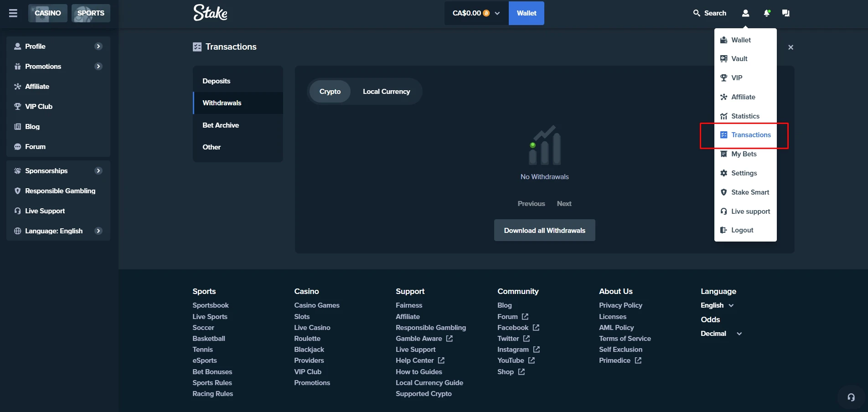Select Vault from the account menu

pyautogui.click(x=739, y=59)
